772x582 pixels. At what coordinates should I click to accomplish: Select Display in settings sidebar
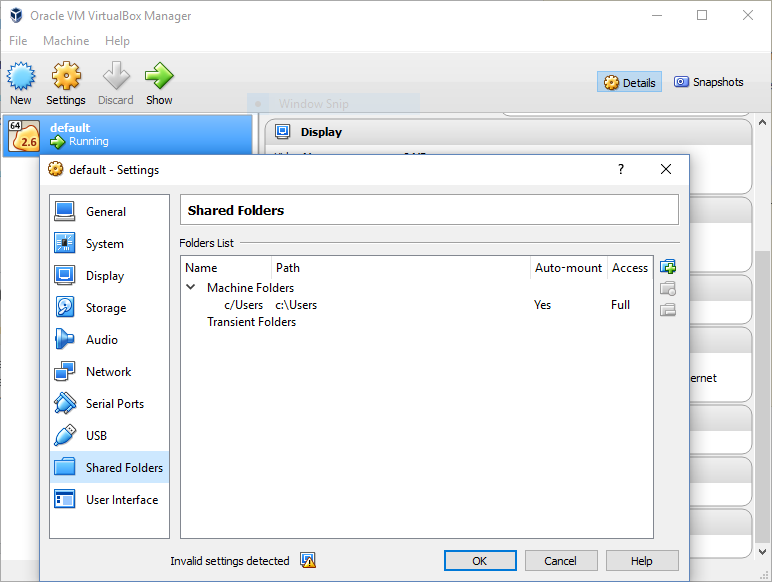109,276
